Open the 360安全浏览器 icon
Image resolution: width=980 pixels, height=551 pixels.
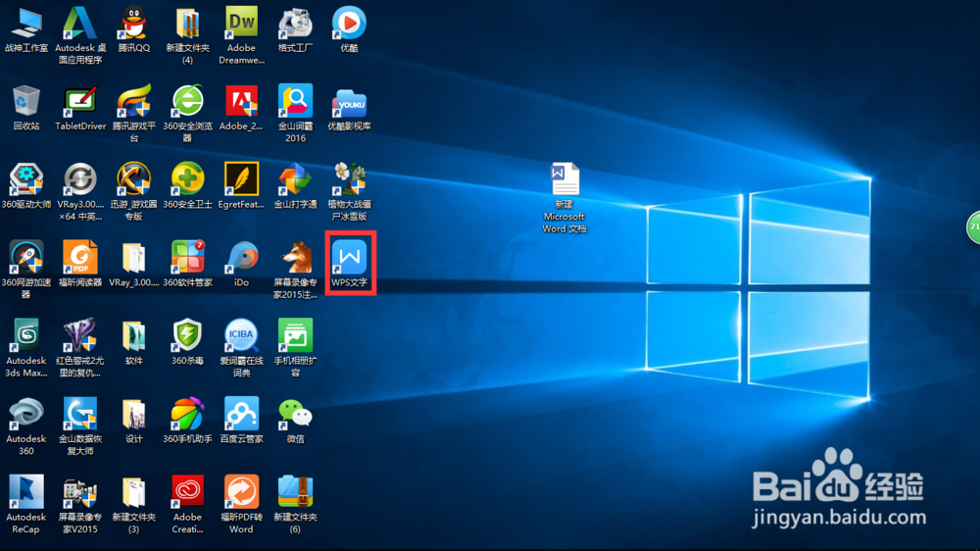[x=187, y=102]
